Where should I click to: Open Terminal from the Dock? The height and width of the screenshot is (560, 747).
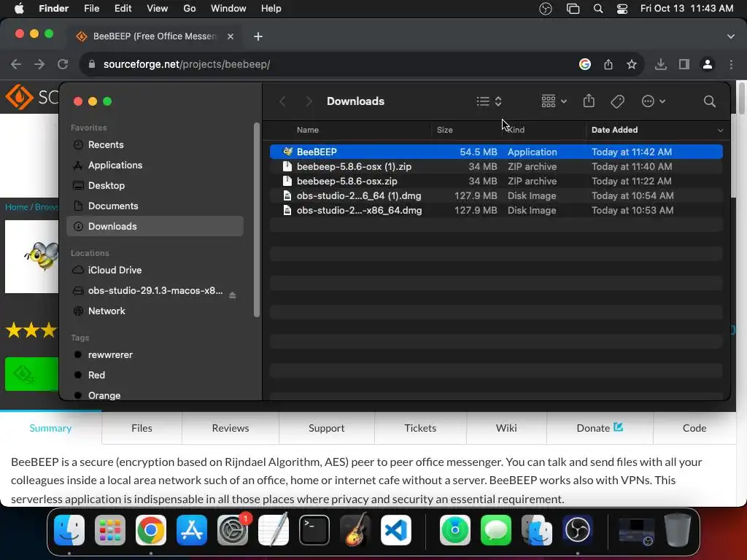tap(314, 530)
